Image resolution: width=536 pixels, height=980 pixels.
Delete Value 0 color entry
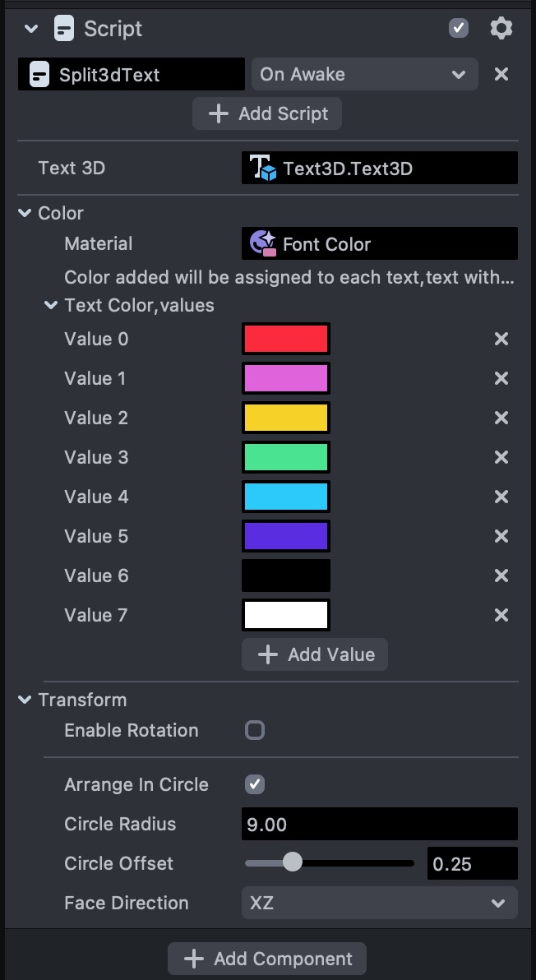(501, 339)
